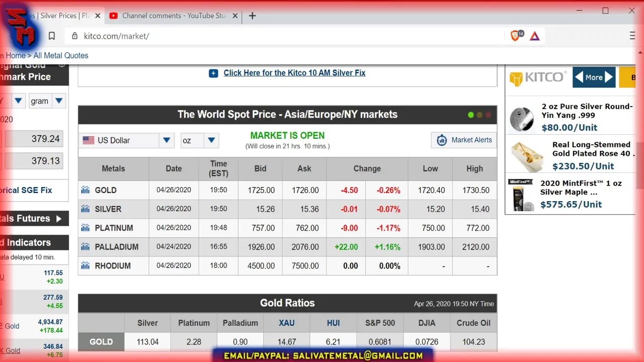
Task: Click the Gold to Silver ratio 113.04
Action: click(147, 342)
